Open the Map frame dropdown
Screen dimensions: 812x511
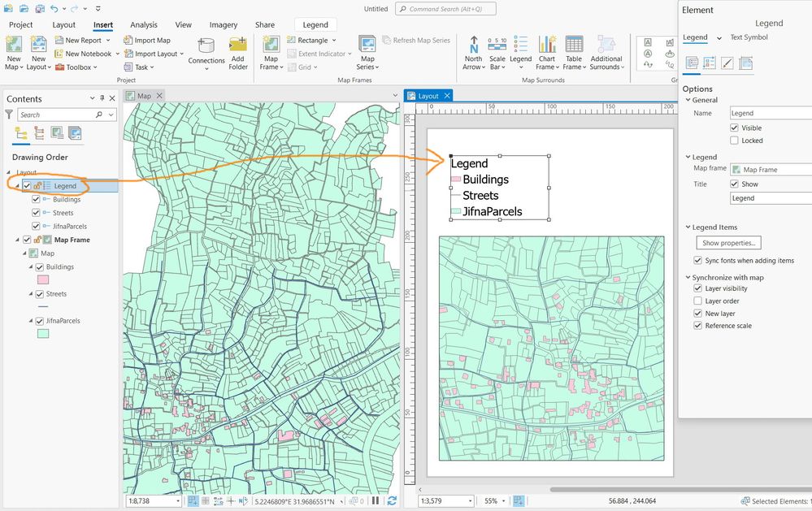771,170
